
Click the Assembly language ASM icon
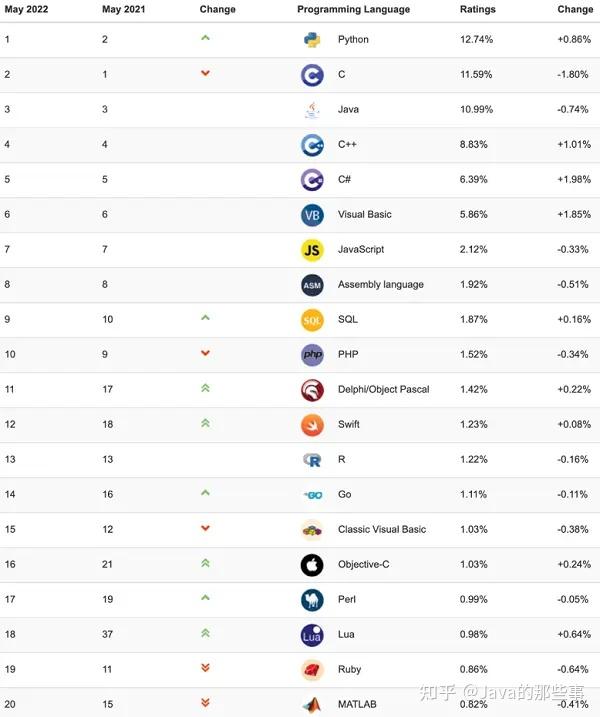pyautogui.click(x=312, y=285)
